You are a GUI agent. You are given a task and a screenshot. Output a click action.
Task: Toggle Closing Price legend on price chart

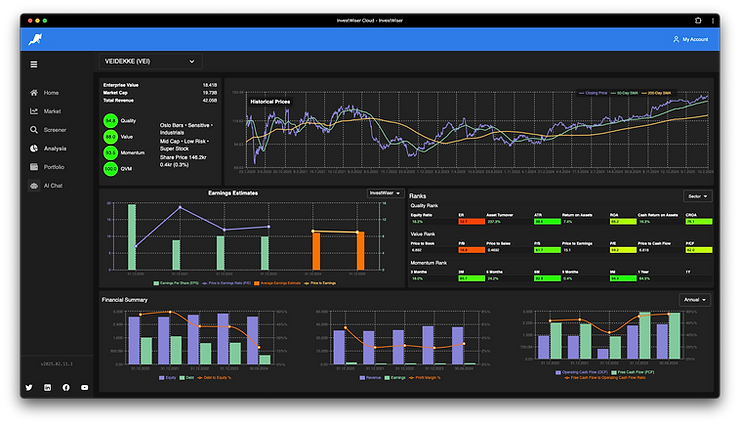pyautogui.click(x=593, y=93)
